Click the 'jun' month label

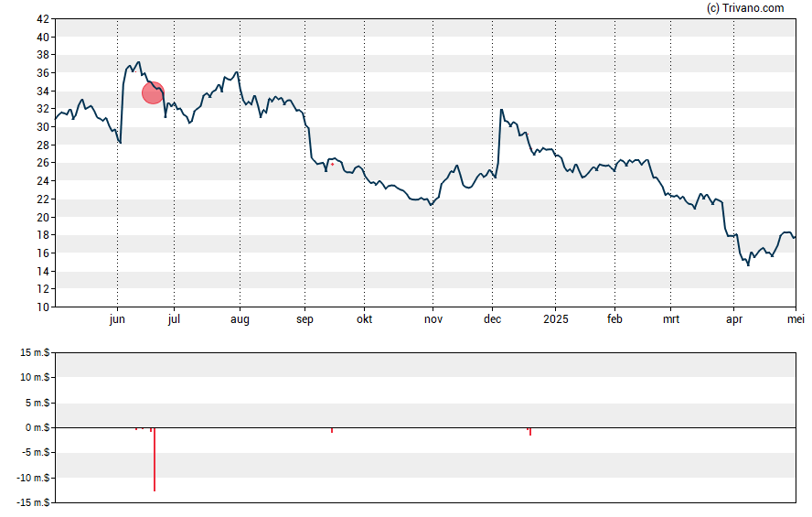117,319
